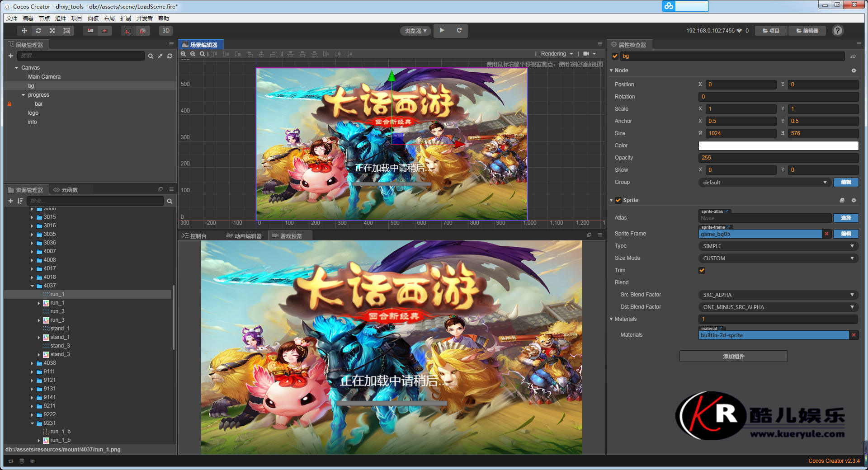Viewport: 868px width, 470px height.
Task: Click the 3D scene mode button
Action: coord(166,31)
